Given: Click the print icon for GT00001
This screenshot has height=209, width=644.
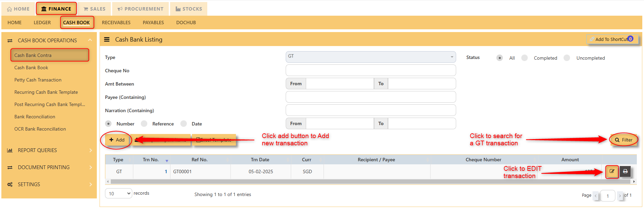Looking at the screenshot, I should tap(625, 171).
